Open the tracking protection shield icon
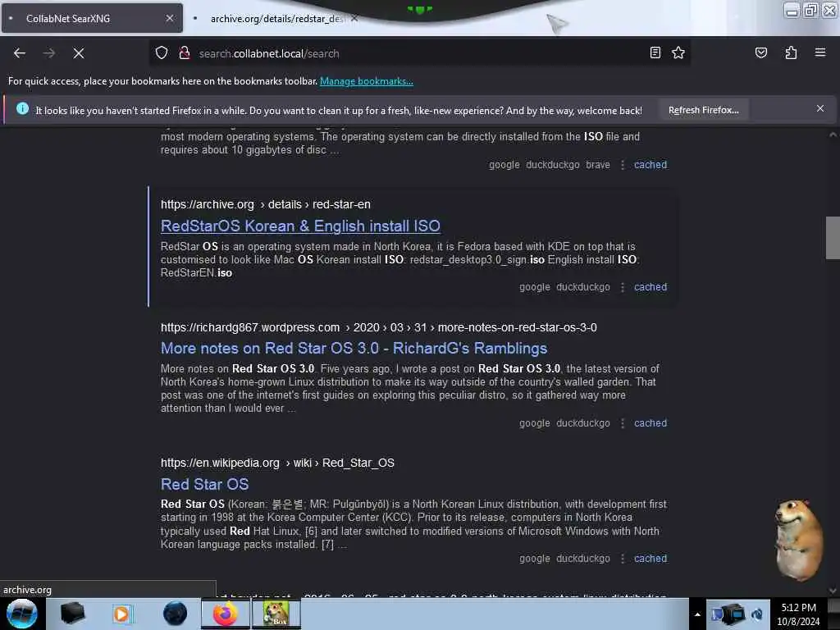 (x=162, y=53)
